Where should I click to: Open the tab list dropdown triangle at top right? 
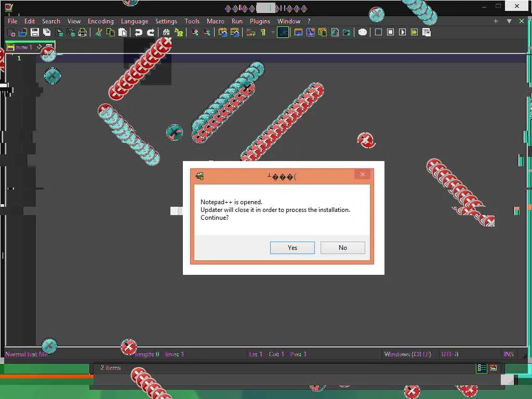(x=509, y=21)
